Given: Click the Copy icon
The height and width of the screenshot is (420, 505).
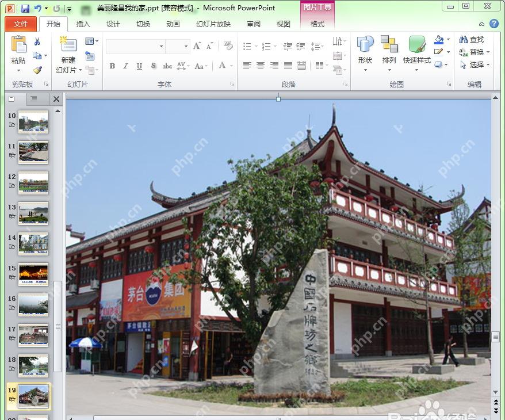Looking at the screenshot, I should pyautogui.click(x=37, y=56).
